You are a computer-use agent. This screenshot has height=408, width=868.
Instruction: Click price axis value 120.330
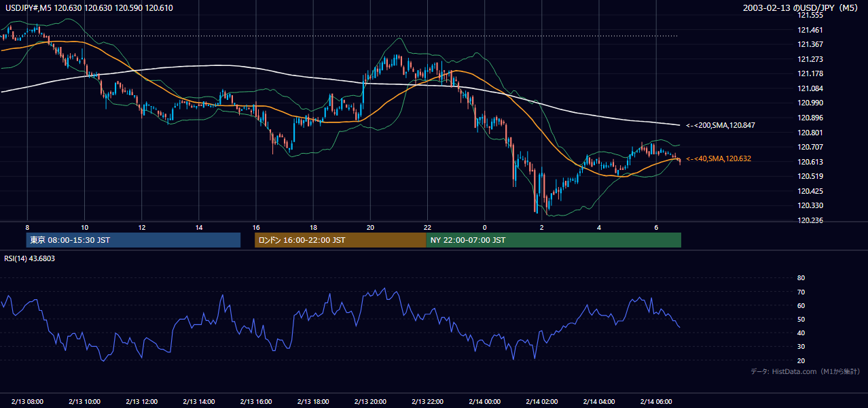tap(810, 205)
